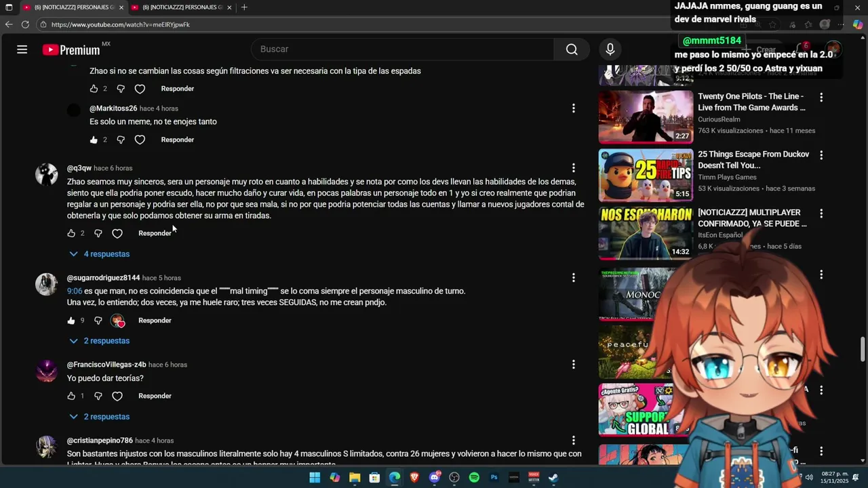Toggle dislike on @Markitoss26 comment

point(121,140)
